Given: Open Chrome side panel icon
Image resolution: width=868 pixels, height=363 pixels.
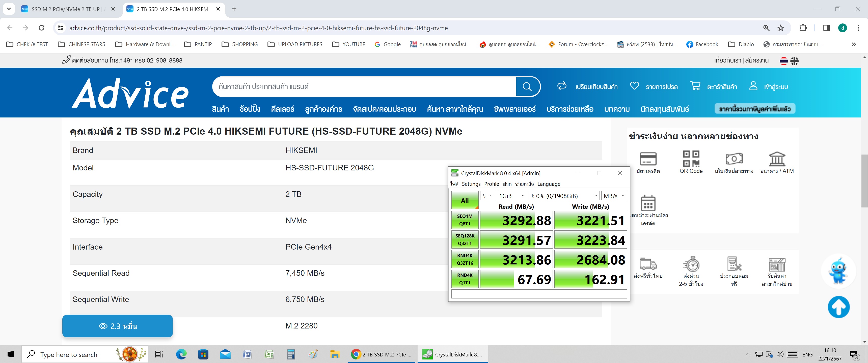Looking at the screenshot, I should point(826,28).
